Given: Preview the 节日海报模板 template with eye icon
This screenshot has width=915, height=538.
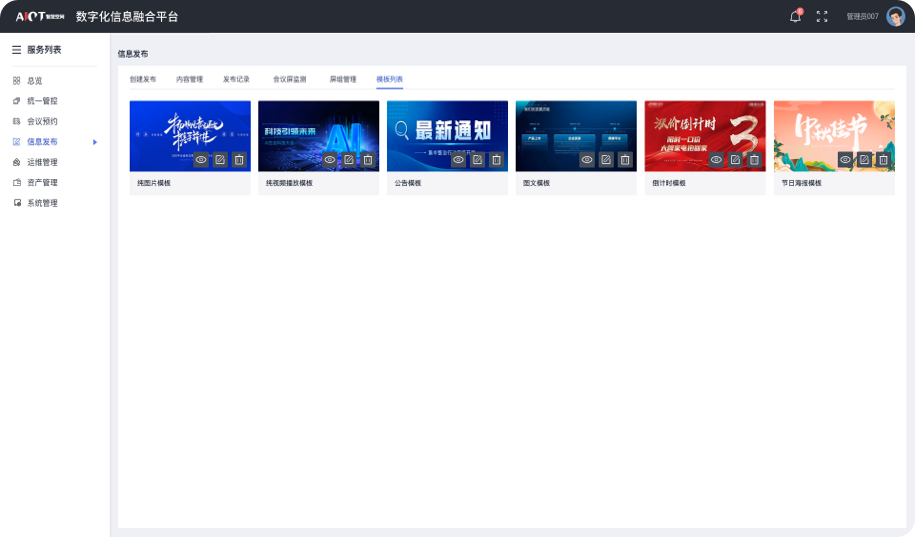Looking at the screenshot, I should (x=845, y=159).
